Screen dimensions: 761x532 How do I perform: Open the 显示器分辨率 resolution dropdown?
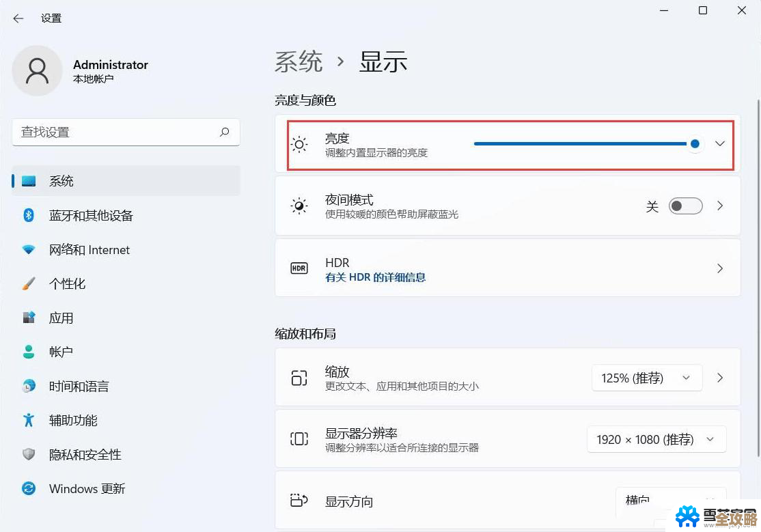656,439
